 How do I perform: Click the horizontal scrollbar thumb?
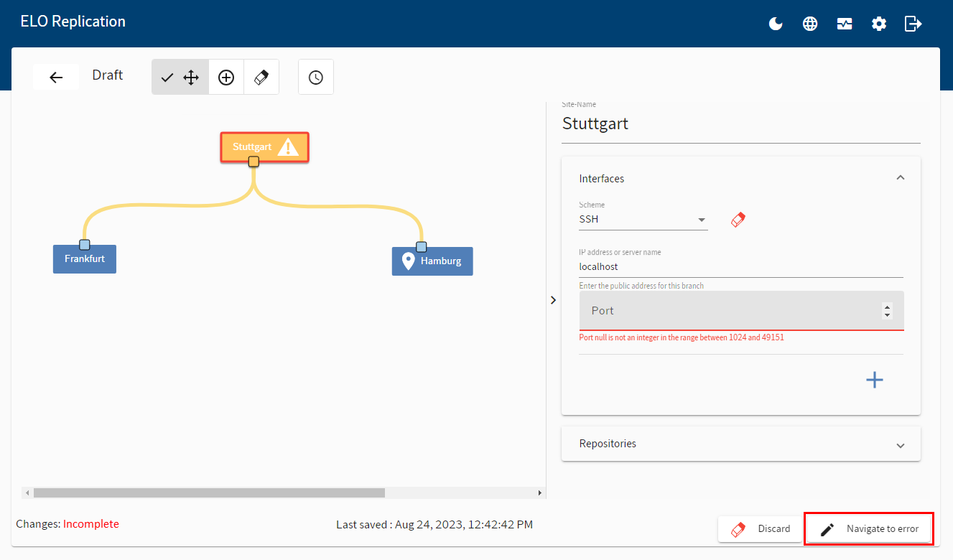(209, 493)
